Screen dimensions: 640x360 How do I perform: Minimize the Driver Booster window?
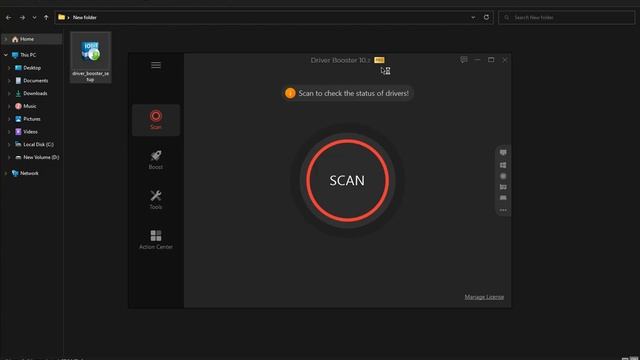pyautogui.click(x=477, y=60)
